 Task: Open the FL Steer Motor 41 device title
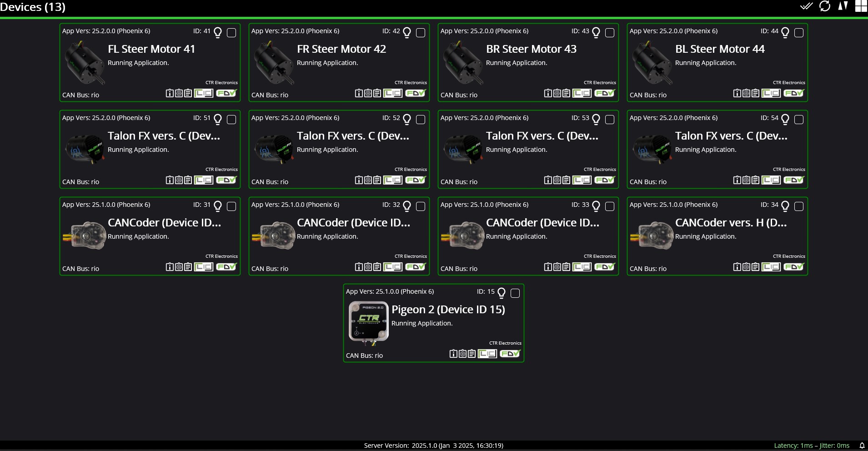[x=151, y=49]
